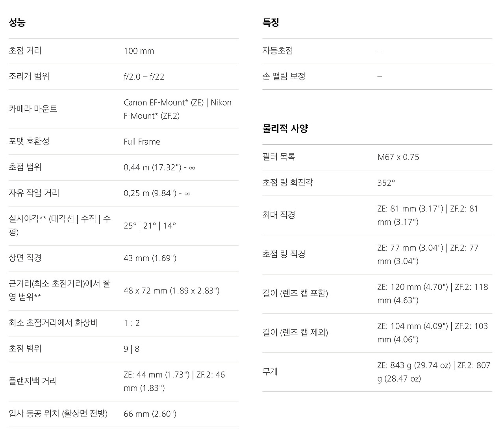Click the 자유 작업 거리 row label
Image resolution: width=504 pixels, height=444 pixels.
pyautogui.click(x=34, y=193)
